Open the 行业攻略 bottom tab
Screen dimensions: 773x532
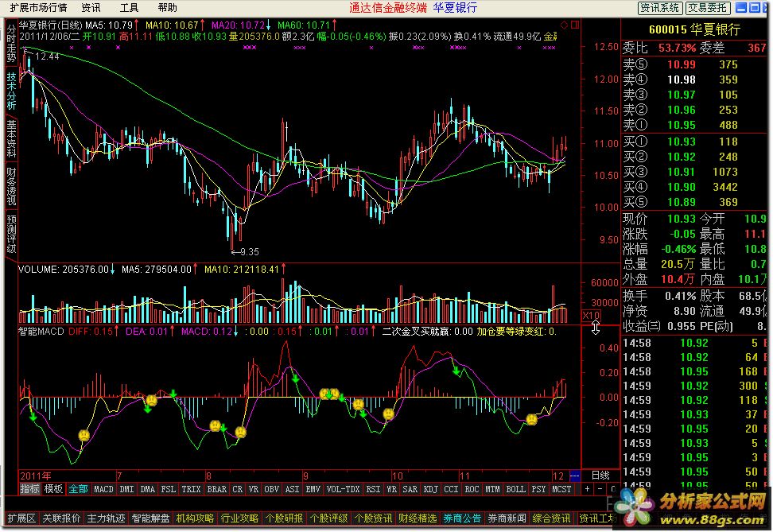click(x=239, y=518)
